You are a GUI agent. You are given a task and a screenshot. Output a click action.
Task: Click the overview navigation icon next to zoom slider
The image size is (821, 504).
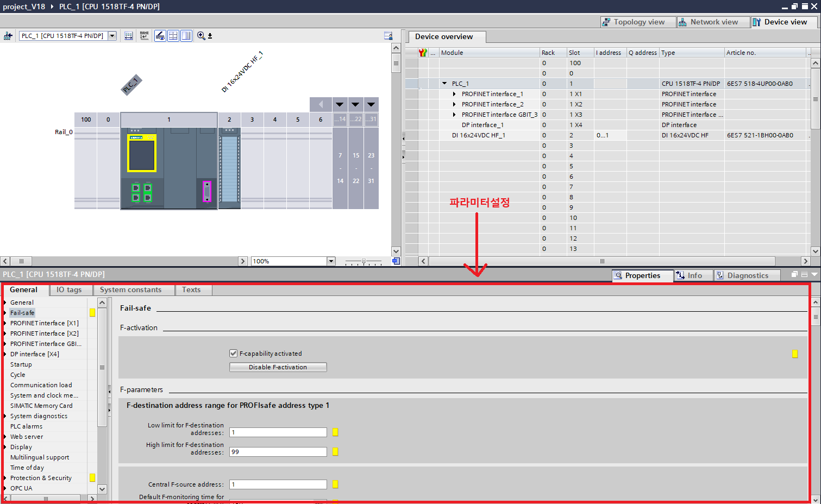(x=396, y=261)
